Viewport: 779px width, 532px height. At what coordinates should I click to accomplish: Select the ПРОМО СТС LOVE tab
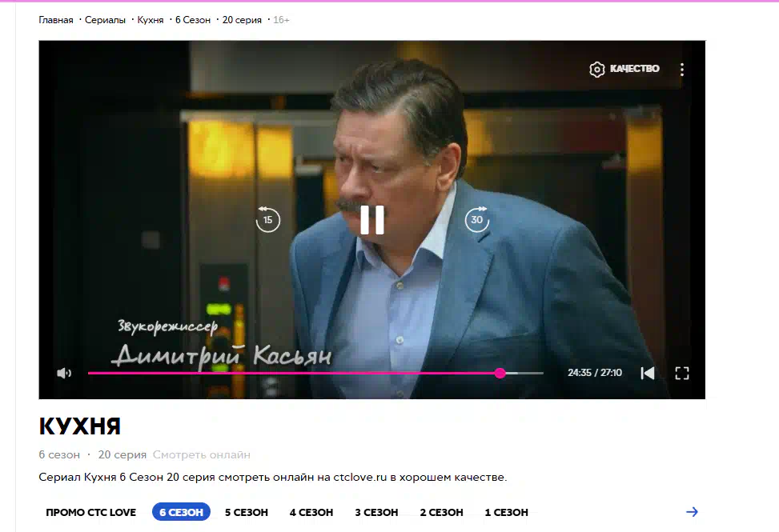[91, 512]
